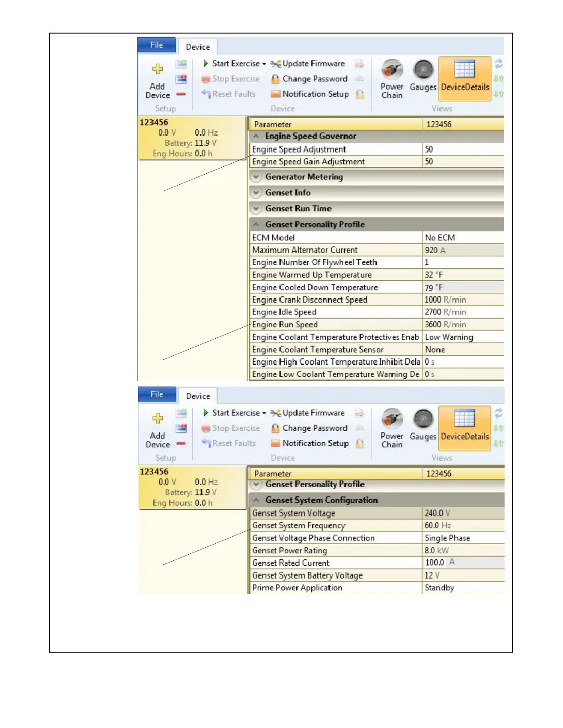Expand the Generator Metering section
The width and height of the screenshot is (563, 728).
(x=256, y=177)
